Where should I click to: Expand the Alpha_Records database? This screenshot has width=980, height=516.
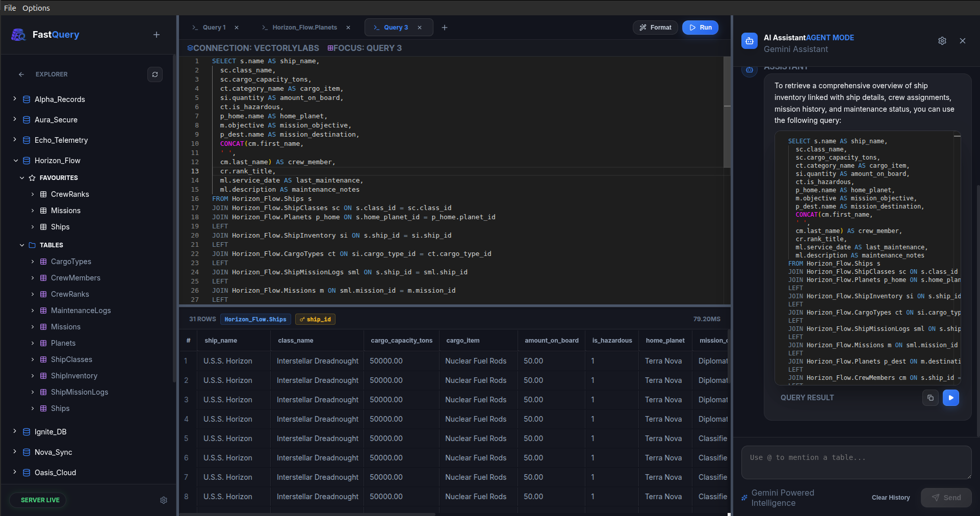point(15,99)
